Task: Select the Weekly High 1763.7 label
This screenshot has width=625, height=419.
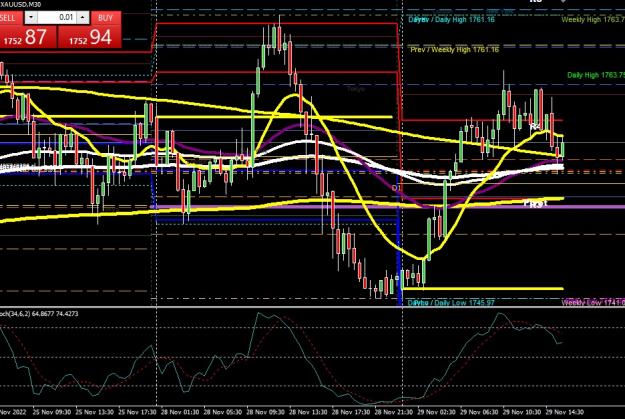Action: [x=593, y=19]
